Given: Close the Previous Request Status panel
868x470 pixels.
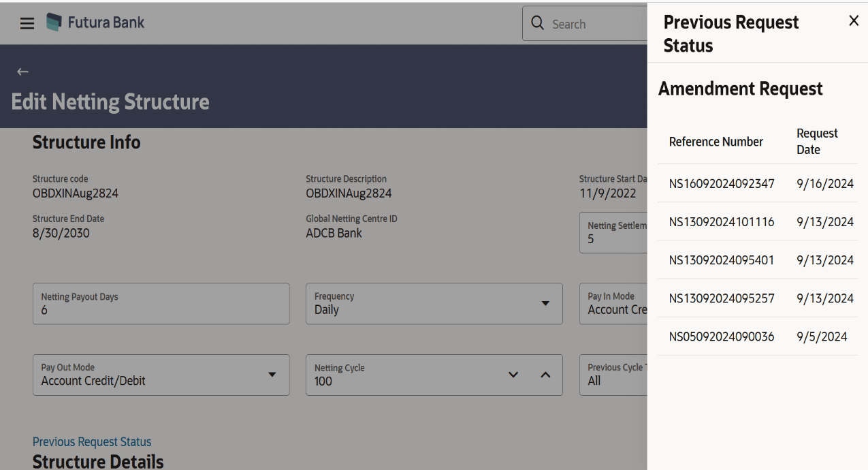Looking at the screenshot, I should [854, 21].
